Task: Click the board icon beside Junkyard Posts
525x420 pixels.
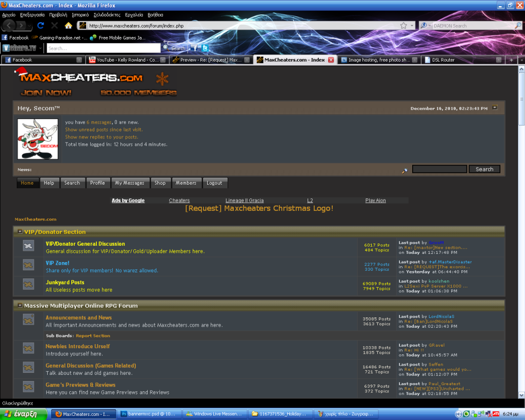Action: (28, 285)
